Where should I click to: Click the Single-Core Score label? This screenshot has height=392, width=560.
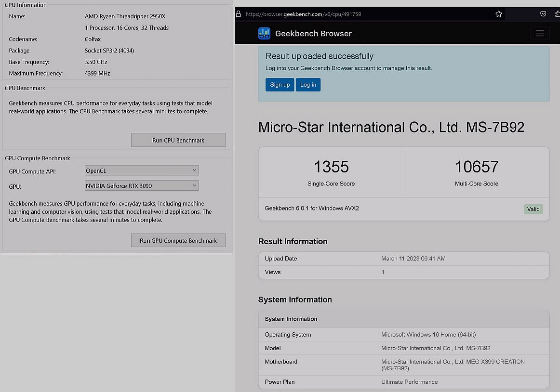tap(331, 183)
